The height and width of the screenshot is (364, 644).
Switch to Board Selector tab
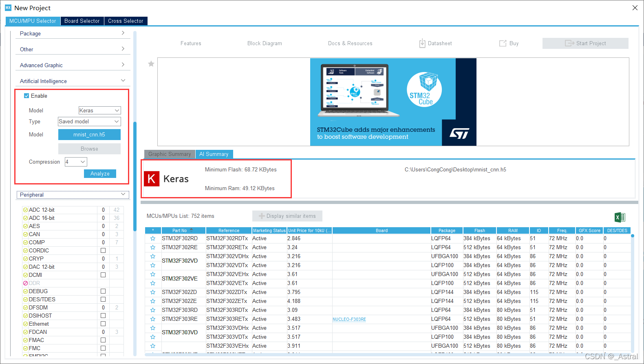[82, 21]
